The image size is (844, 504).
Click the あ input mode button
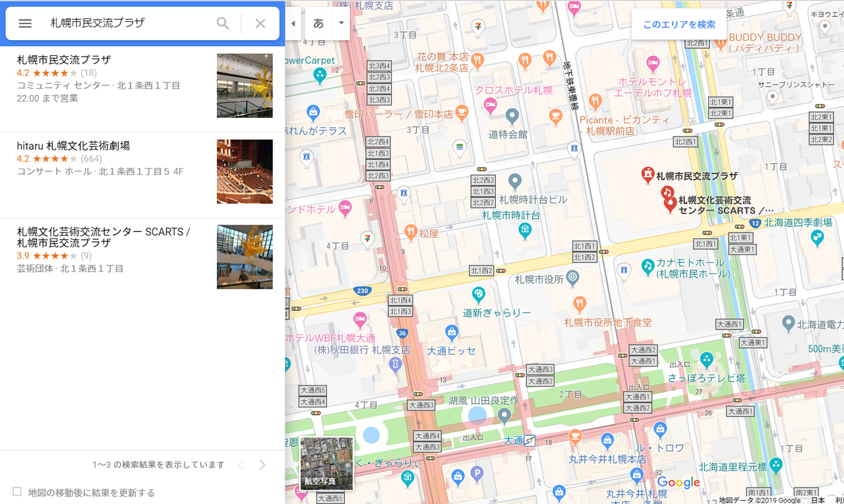(319, 23)
